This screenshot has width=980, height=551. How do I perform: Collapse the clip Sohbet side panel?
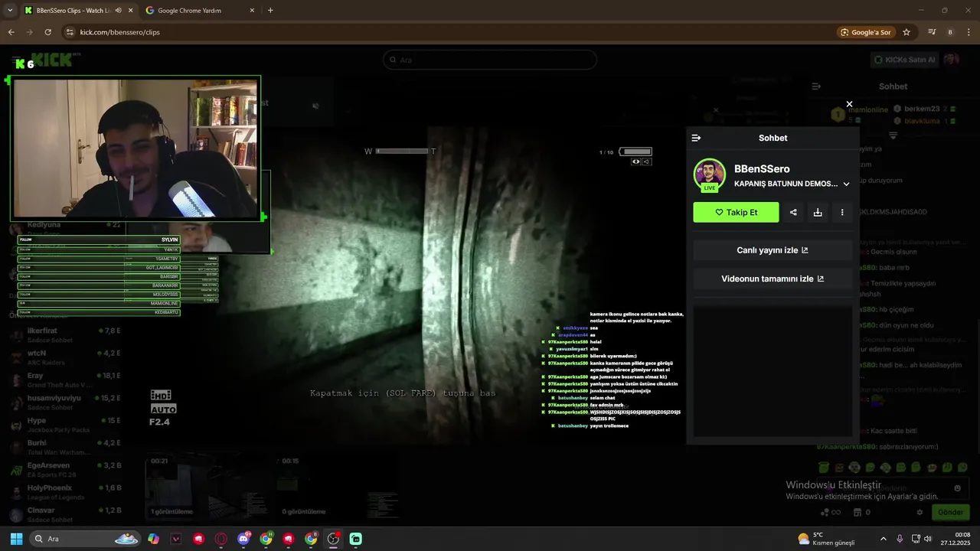click(x=696, y=138)
